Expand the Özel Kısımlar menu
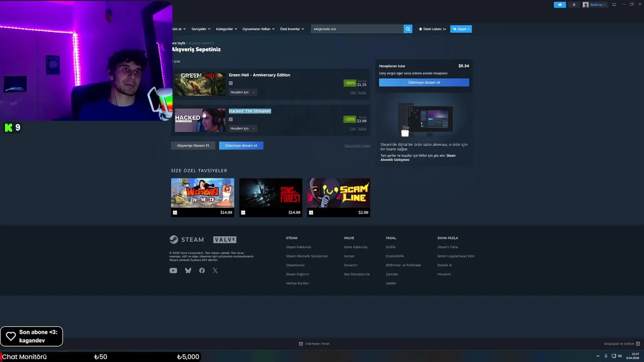The width and height of the screenshot is (644, 362). click(x=292, y=29)
